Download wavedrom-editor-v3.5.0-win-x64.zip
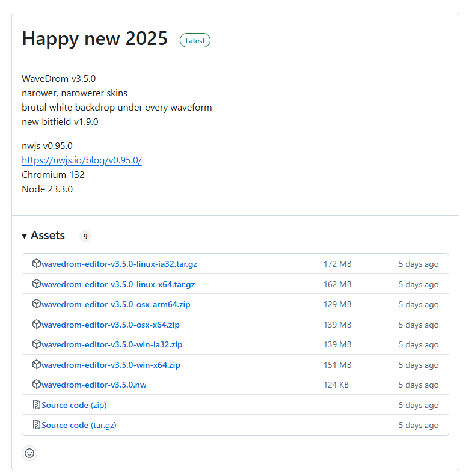466x476 pixels. (x=111, y=365)
